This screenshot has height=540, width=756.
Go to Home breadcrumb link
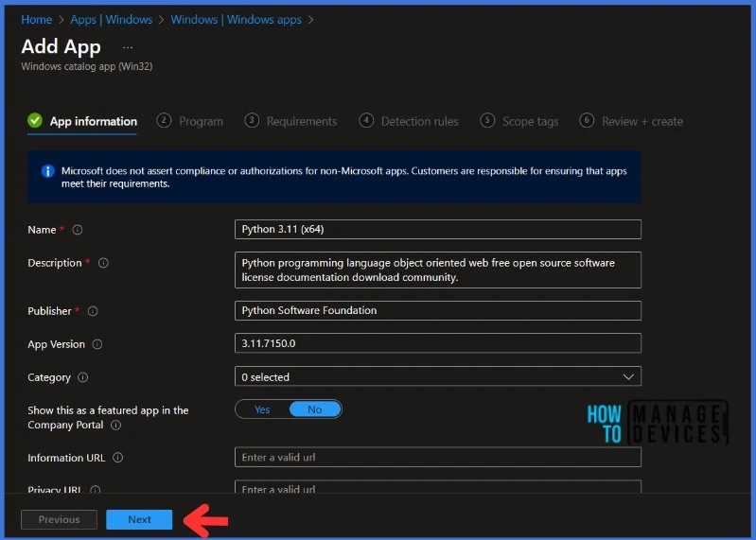[37, 20]
